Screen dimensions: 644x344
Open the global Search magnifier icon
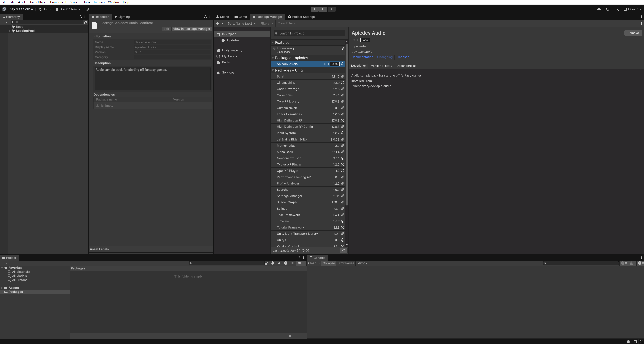point(617,9)
